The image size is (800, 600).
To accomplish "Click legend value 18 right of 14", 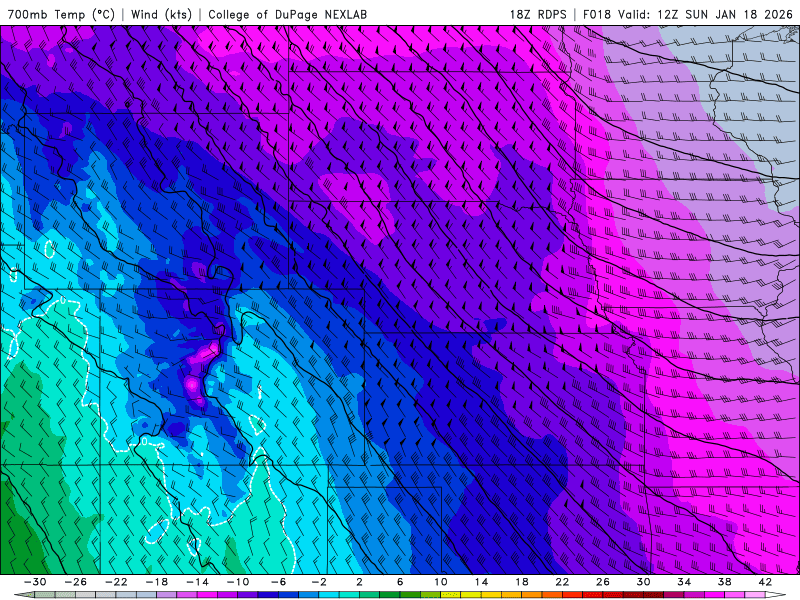I will pyautogui.click(x=522, y=582).
